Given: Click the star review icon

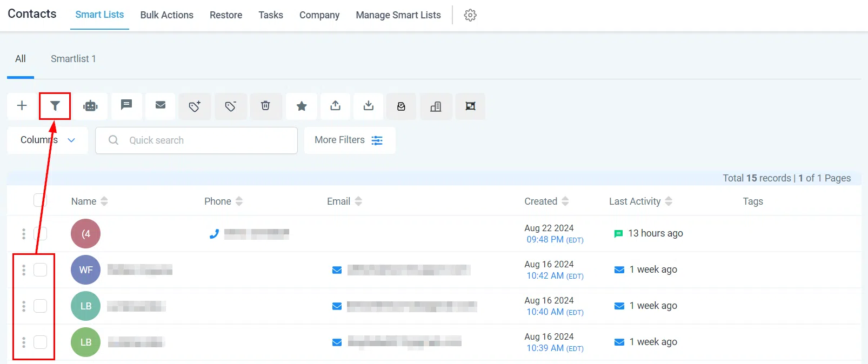Looking at the screenshot, I should 302,106.
